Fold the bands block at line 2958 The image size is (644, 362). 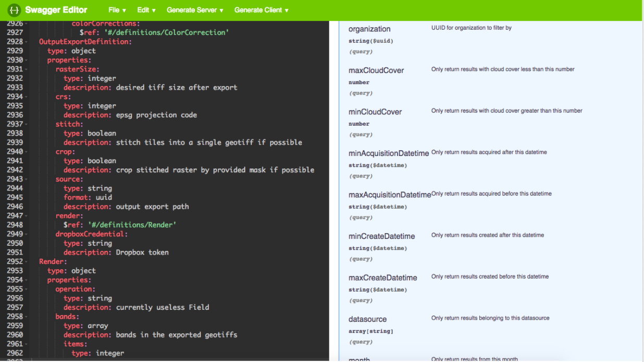pyautogui.click(x=26, y=317)
